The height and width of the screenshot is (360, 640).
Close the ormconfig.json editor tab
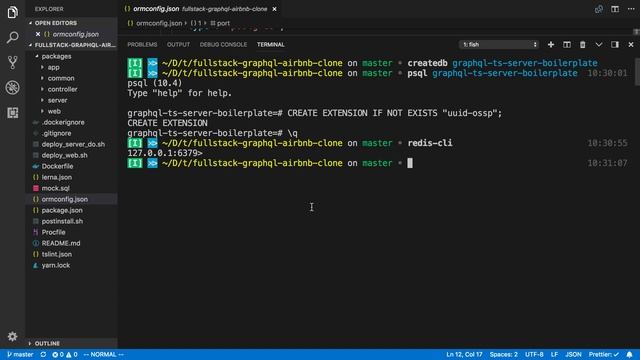click(274, 9)
